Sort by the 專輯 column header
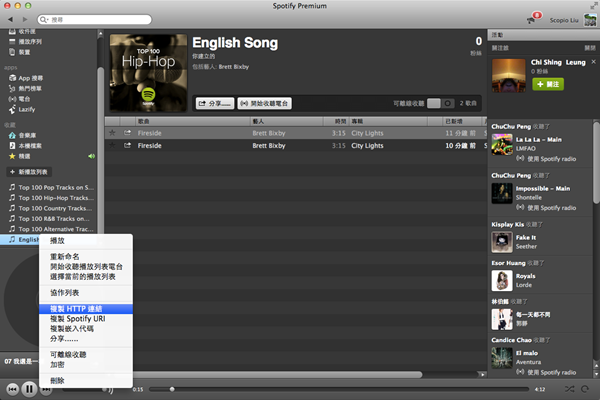 pyautogui.click(x=388, y=121)
